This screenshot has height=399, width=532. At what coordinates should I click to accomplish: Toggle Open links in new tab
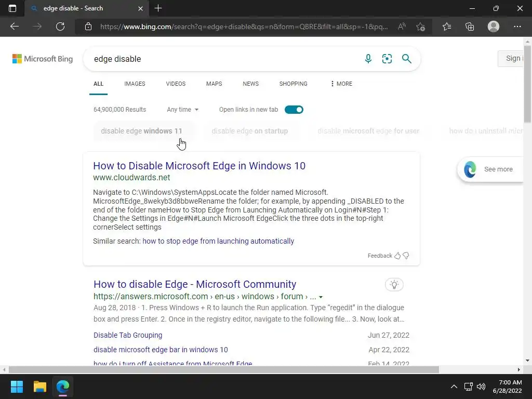(294, 110)
